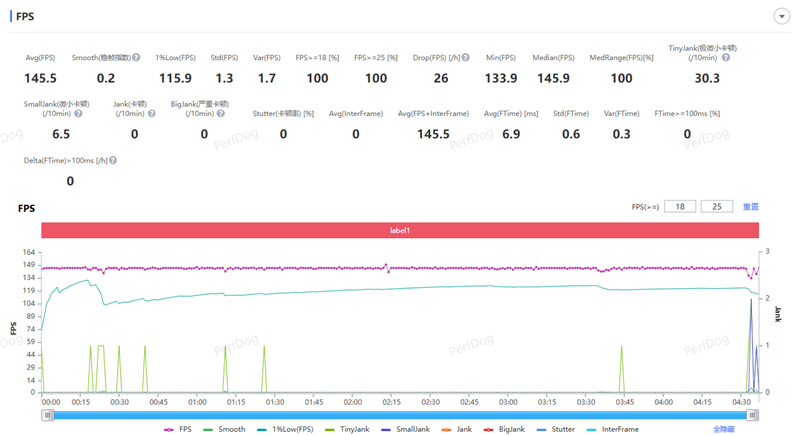Hide the Smooth series in legend
Screen dimensions: 800x435
tap(224, 429)
